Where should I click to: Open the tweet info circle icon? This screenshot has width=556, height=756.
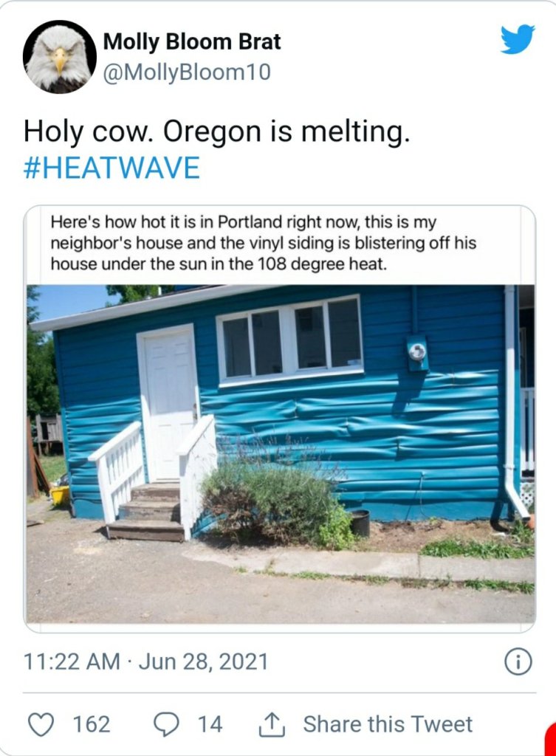(518, 662)
